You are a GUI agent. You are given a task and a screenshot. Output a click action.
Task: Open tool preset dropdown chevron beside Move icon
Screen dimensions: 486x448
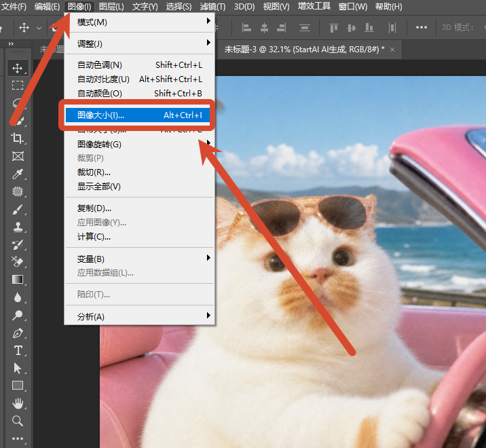(39, 29)
